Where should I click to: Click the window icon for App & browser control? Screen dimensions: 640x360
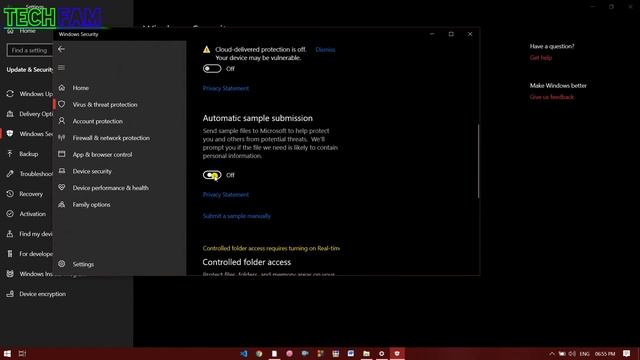click(62, 154)
